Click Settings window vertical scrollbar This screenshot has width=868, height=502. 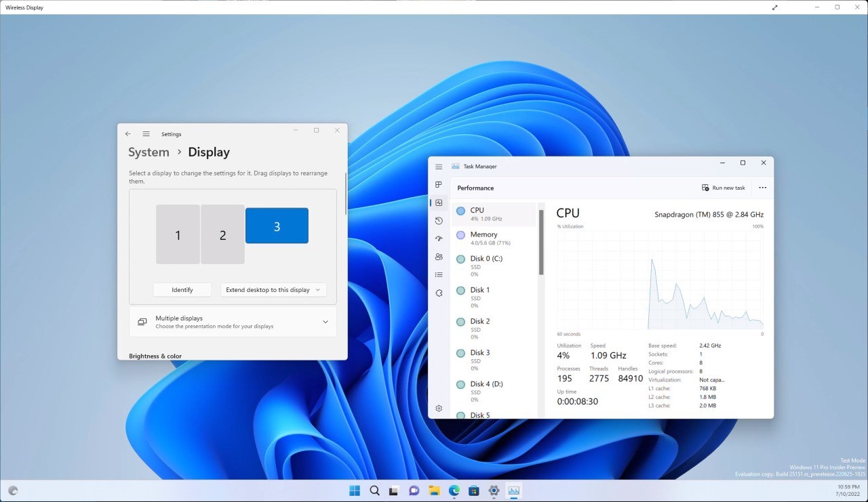tap(346, 194)
